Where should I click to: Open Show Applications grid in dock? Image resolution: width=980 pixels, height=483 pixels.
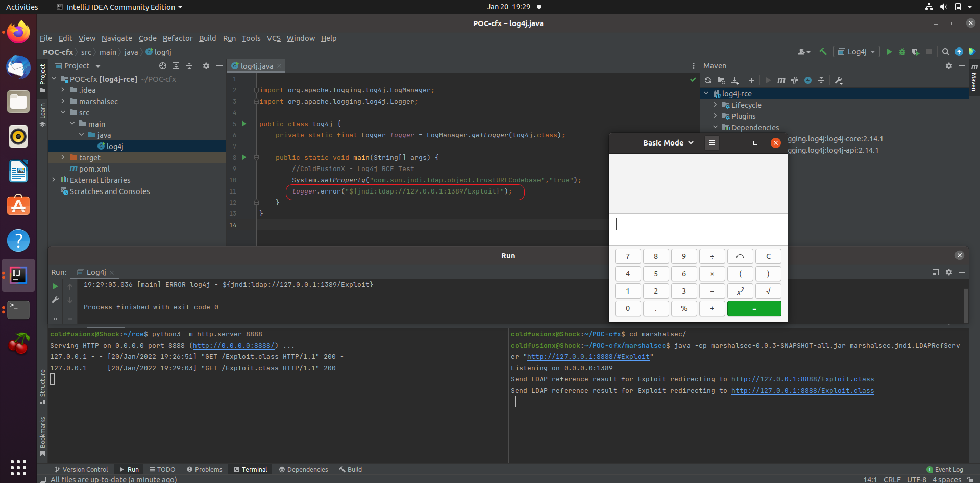[x=18, y=467]
